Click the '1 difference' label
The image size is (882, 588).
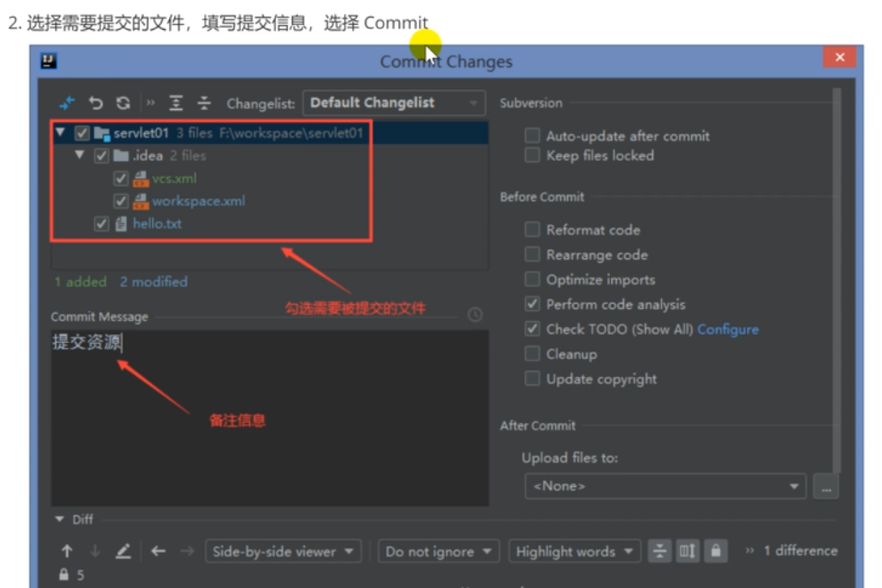[800, 551]
